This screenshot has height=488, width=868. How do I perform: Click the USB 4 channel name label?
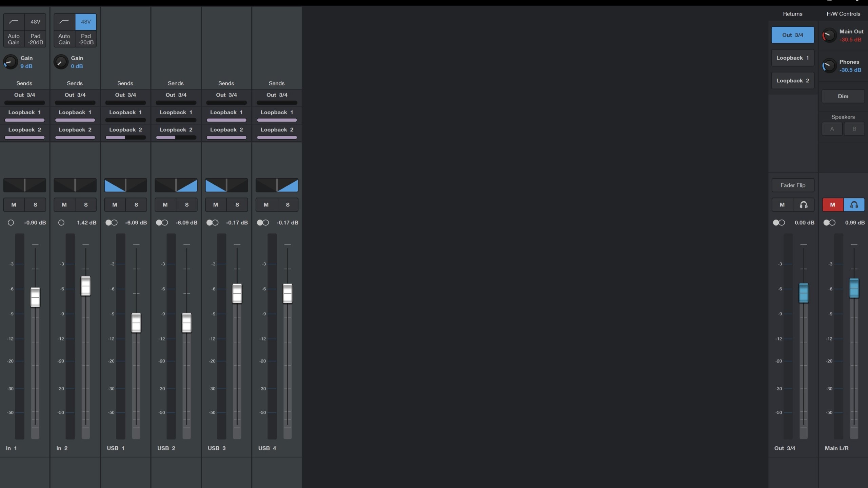pos(267,448)
